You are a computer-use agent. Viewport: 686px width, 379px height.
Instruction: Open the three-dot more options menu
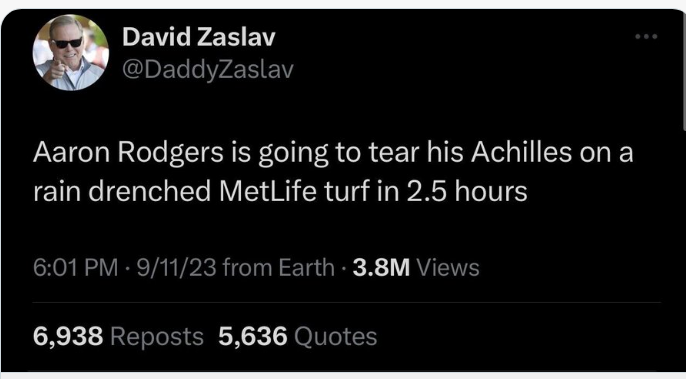pos(646,37)
